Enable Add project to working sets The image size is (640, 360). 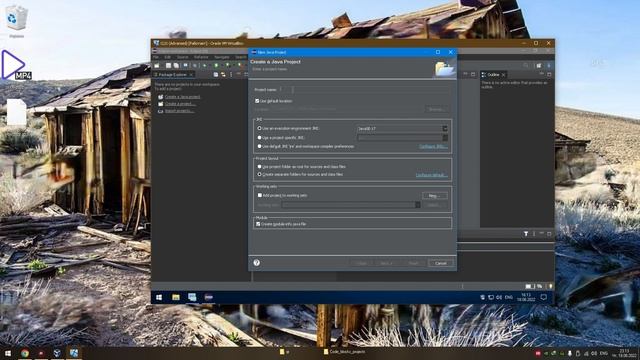(260, 196)
